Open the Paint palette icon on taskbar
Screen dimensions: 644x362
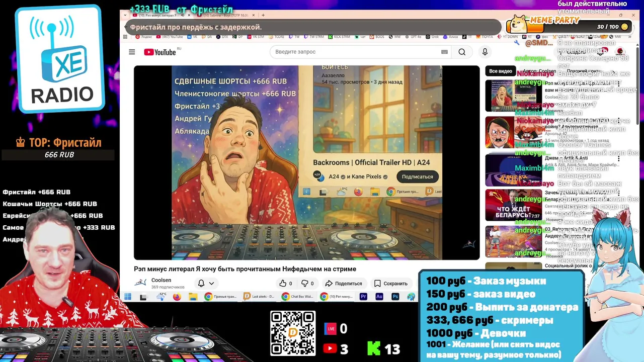pos(412,297)
